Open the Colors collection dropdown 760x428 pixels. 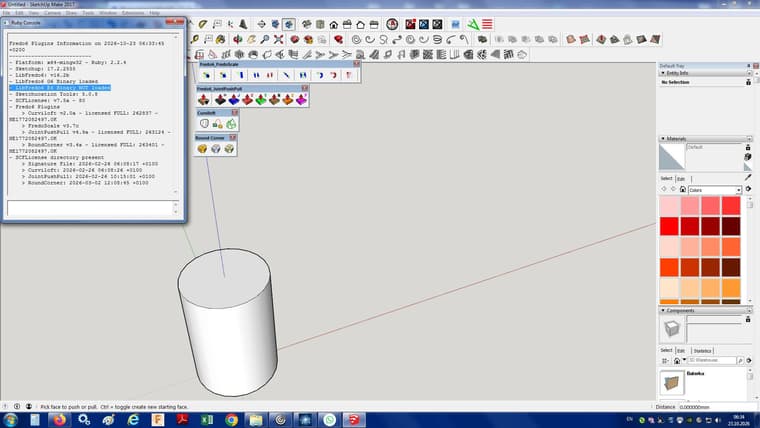739,190
